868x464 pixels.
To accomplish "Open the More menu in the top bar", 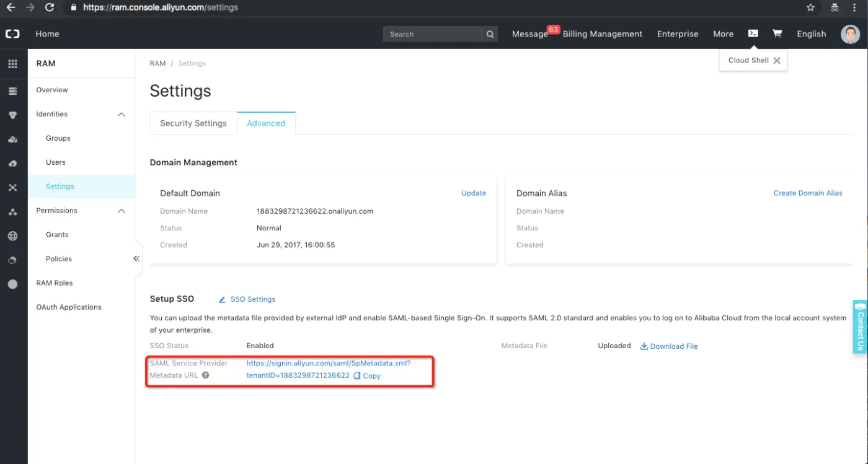I will (723, 34).
